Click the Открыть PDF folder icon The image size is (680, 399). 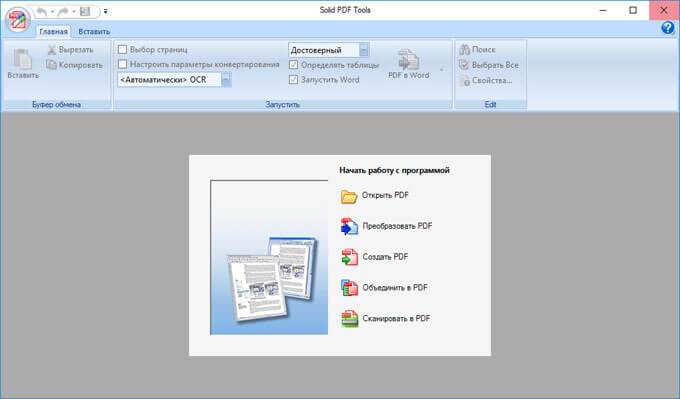pos(349,196)
